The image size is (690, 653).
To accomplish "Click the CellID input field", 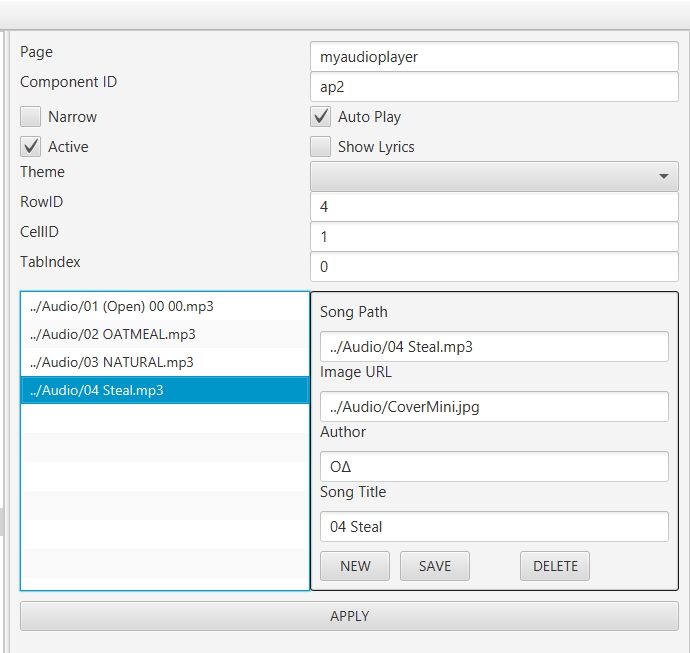I will click(494, 237).
